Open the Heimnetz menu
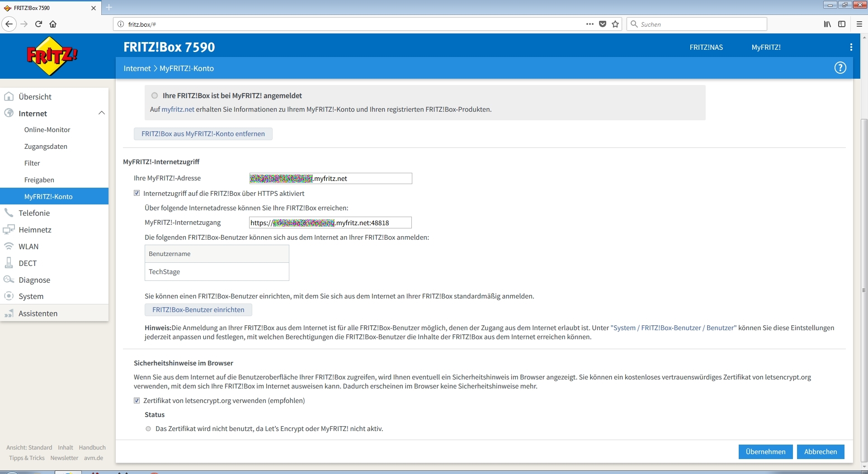Image resolution: width=868 pixels, height=474 pixels. (x=35, y=230)
